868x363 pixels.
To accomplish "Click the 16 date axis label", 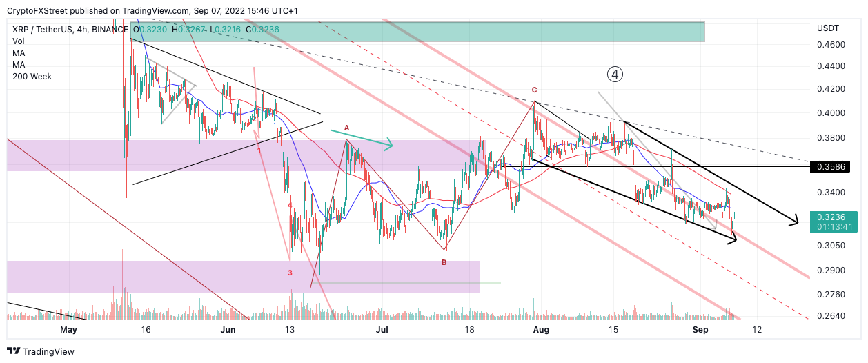I will pos(146,330).
